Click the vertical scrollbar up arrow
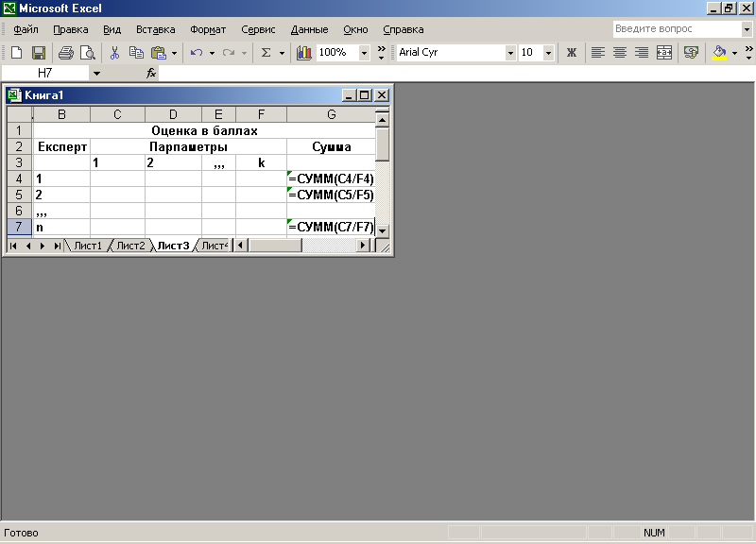756x544 pixels. coord(382,119)
